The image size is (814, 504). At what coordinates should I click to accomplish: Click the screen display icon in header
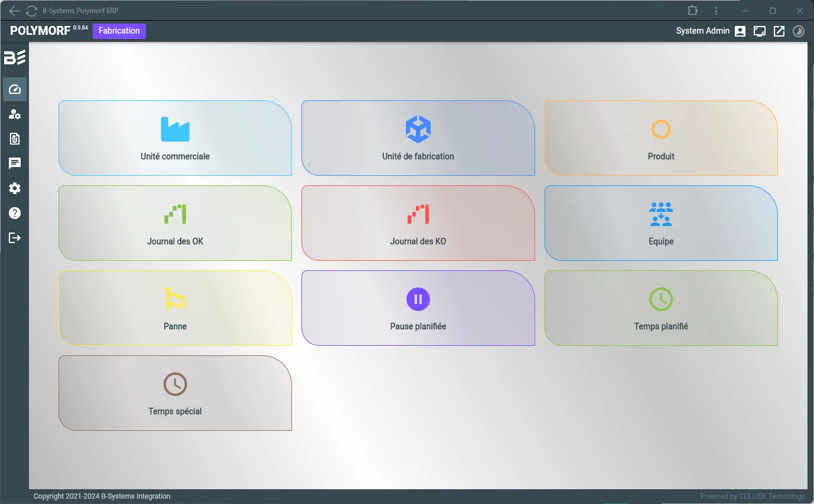click(760, 31)
